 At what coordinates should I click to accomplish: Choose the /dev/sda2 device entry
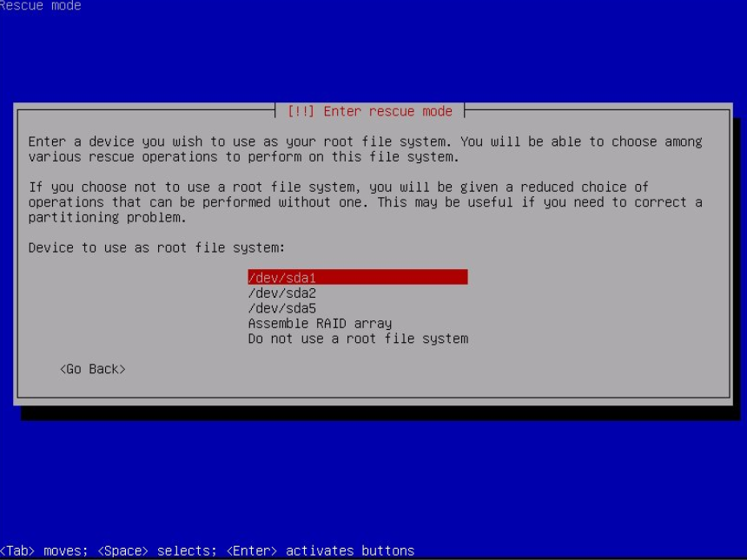[281, 293]
